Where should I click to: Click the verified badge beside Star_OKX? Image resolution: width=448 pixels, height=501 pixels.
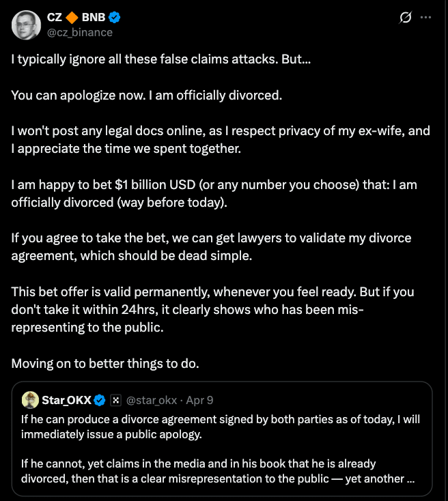click(x=100, y=400)
